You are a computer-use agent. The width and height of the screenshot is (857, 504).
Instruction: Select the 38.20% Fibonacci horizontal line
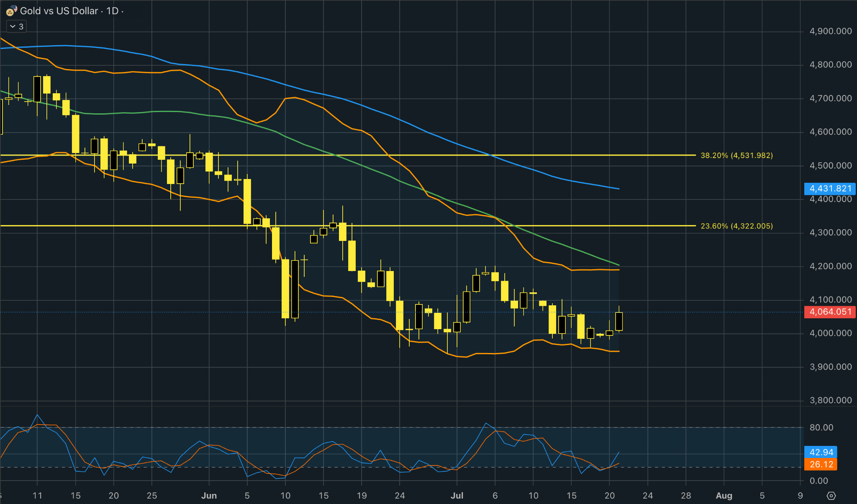coord(347,155)
